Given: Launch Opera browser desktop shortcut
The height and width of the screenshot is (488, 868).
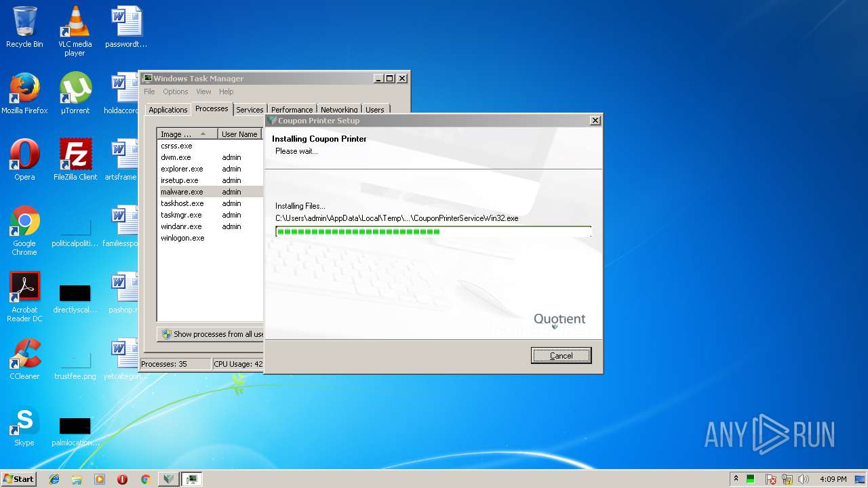Looking at the screenshot, I should click(x=24, y=160).
